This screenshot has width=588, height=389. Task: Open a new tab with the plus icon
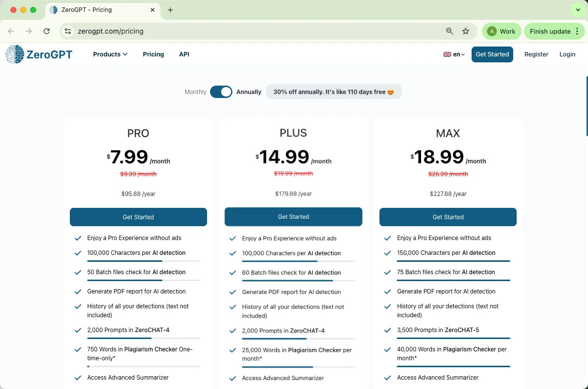170,10
